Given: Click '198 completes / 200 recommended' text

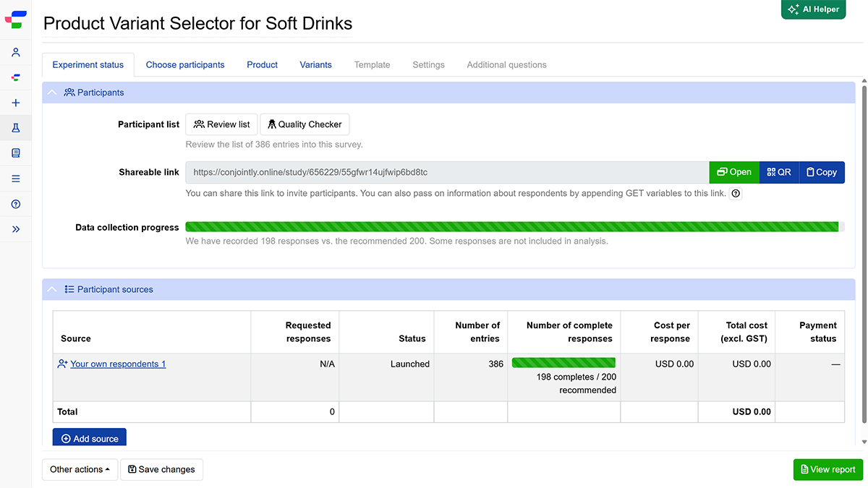Looking at the screenshot, I should coord(576,383).
